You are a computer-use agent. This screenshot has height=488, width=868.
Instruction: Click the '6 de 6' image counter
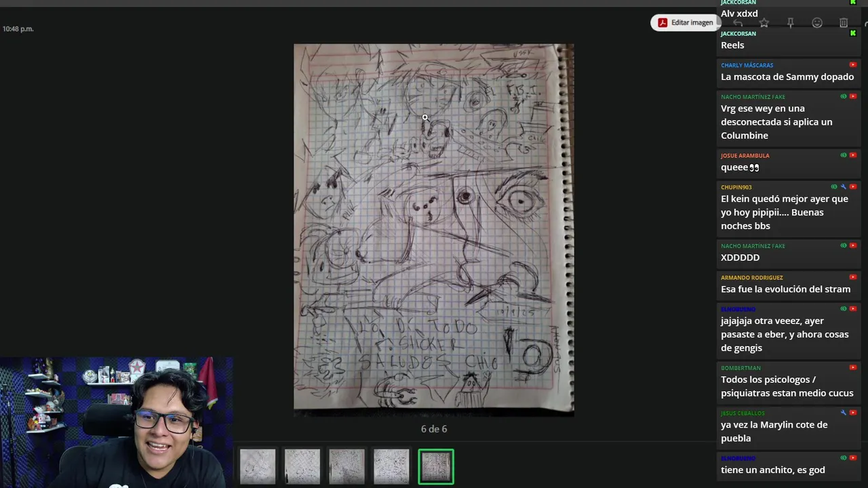coord(434,429)
